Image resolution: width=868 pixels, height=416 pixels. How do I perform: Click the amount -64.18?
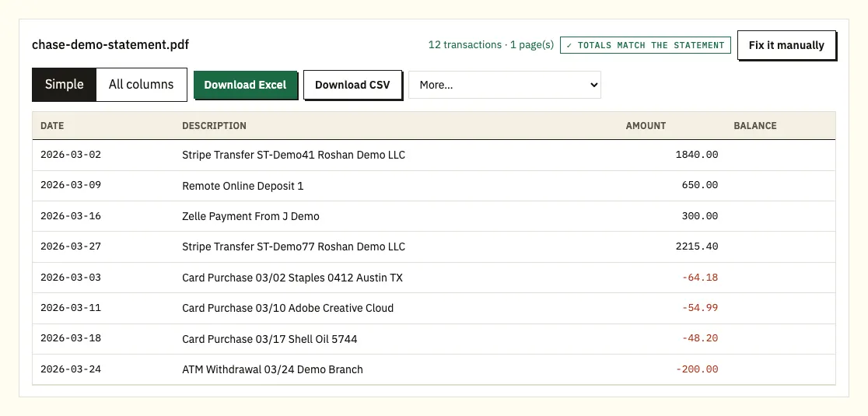pos(700,278)
